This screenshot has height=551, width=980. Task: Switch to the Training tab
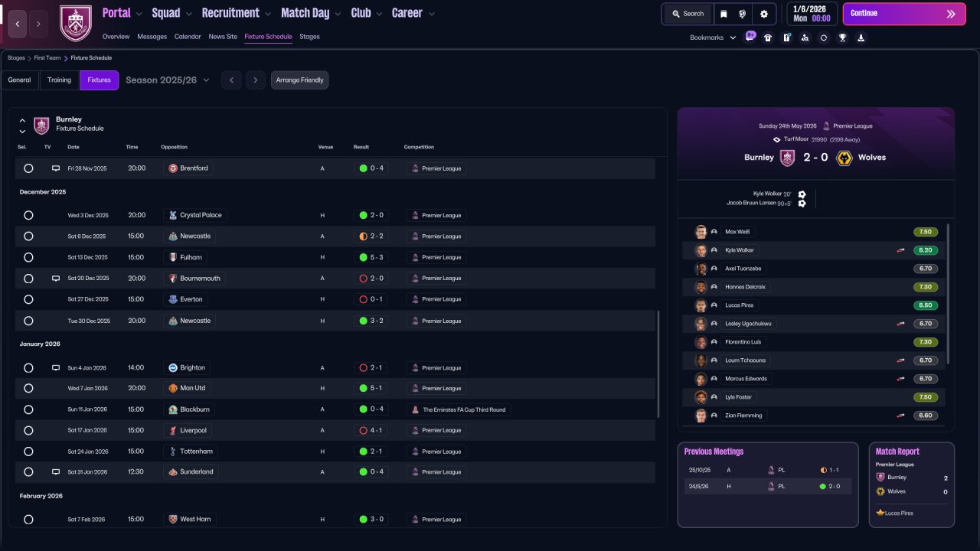(x=59, y=80)
